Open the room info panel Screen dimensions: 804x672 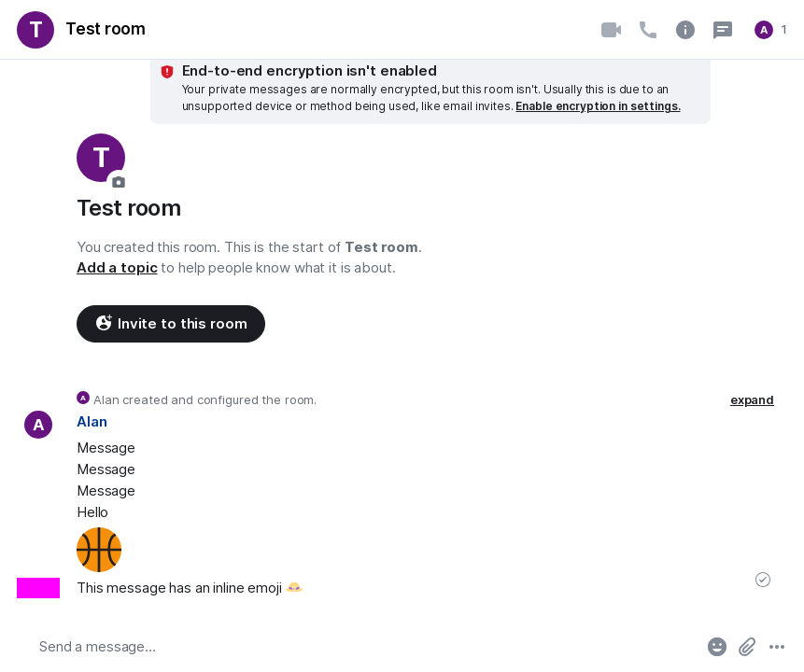tap(685, 30)
